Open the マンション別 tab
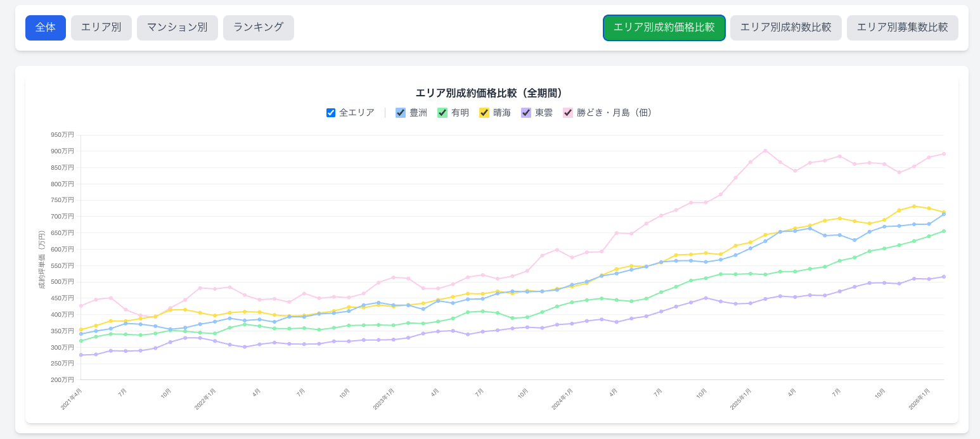 click(x=177, y=28)
